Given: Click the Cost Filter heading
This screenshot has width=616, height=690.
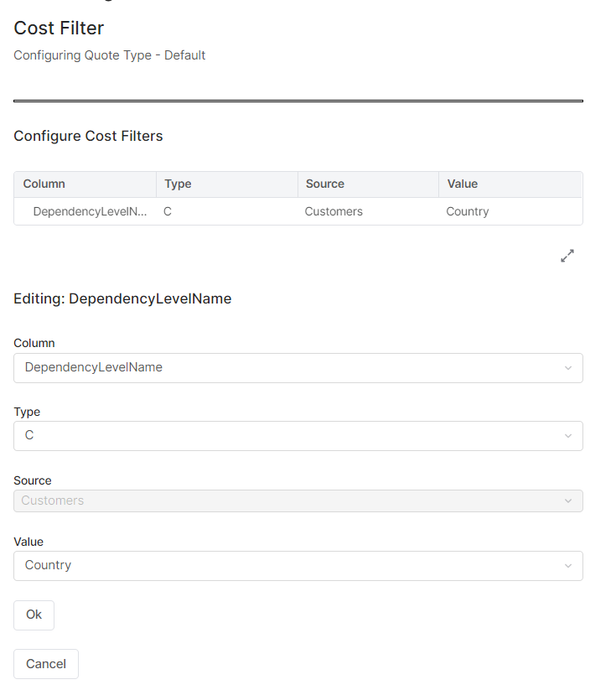Looking at the screenshot, I should 59,29.
